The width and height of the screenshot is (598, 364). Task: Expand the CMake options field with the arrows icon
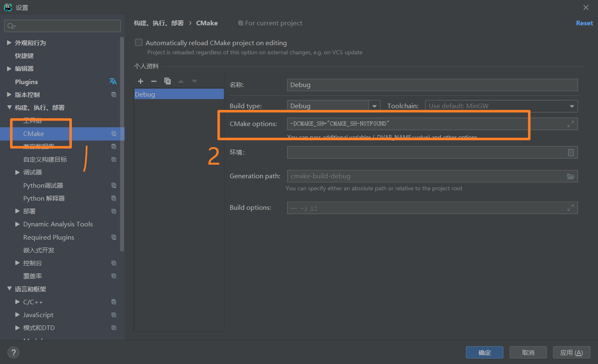coord(571,124)
